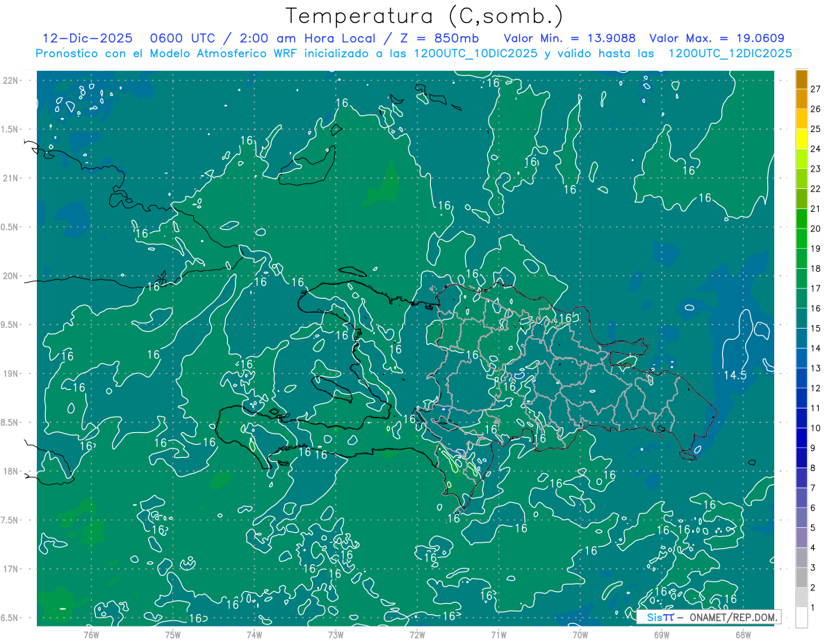Viewport: 834px width, 644px height.
Task: Click the orange top segment of the color bar
Action: [801, 79]
